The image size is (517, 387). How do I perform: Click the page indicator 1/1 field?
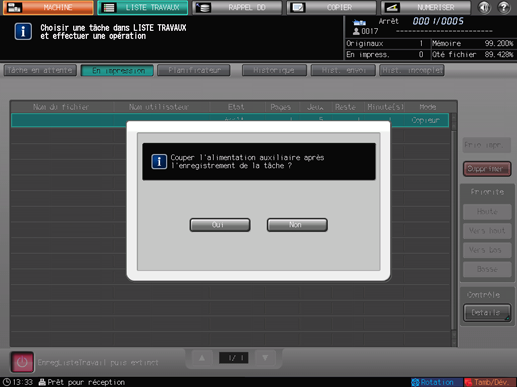coord(234,358)
